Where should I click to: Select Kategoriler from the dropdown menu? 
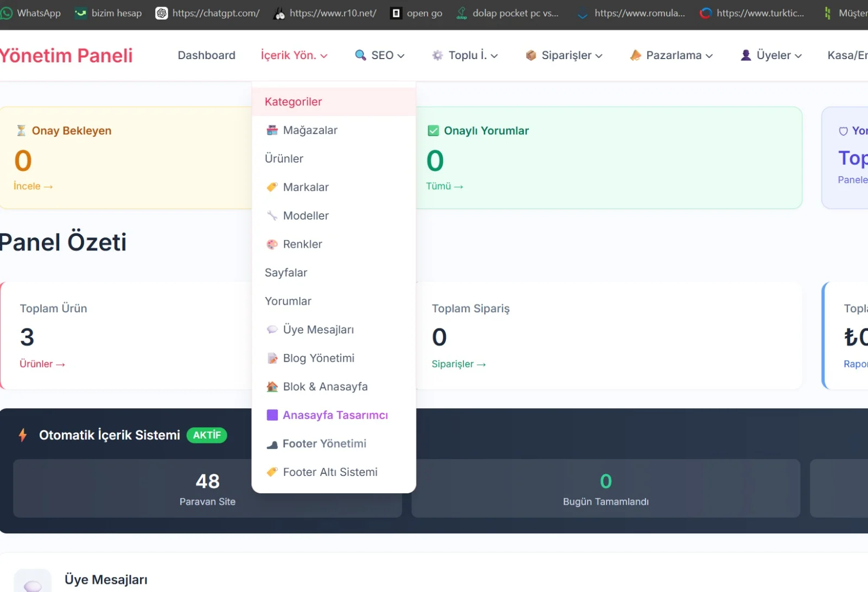tap(334, 102)
